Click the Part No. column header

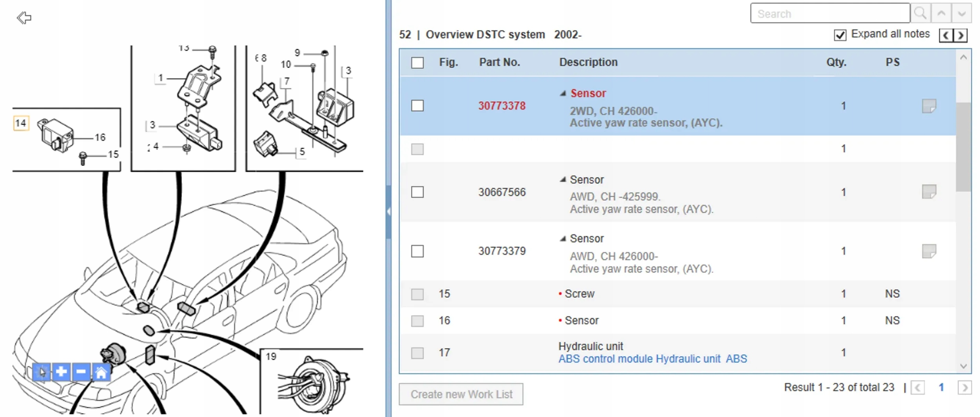499,62
